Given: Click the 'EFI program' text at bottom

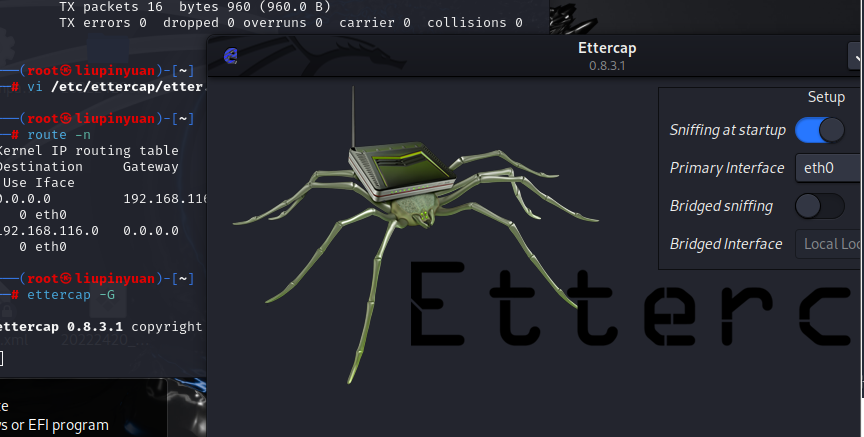Looking at the screenshot, I should coord(68,425).
